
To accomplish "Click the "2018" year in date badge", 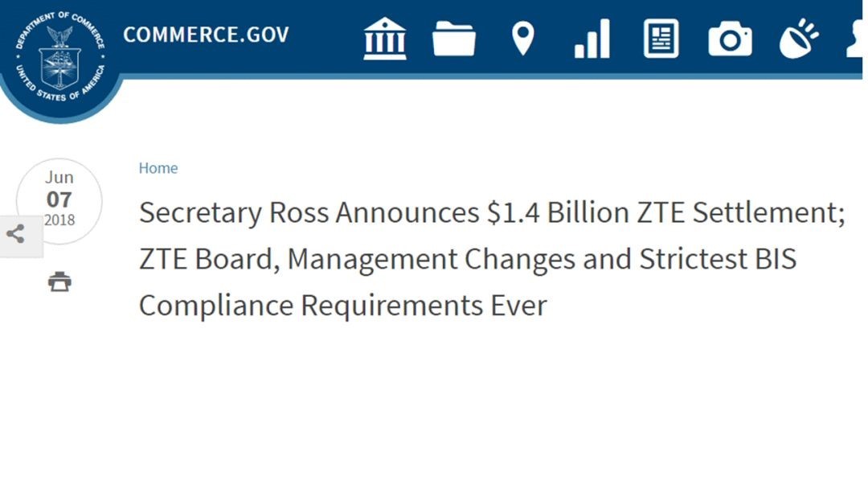I will (x=59, y=220).
